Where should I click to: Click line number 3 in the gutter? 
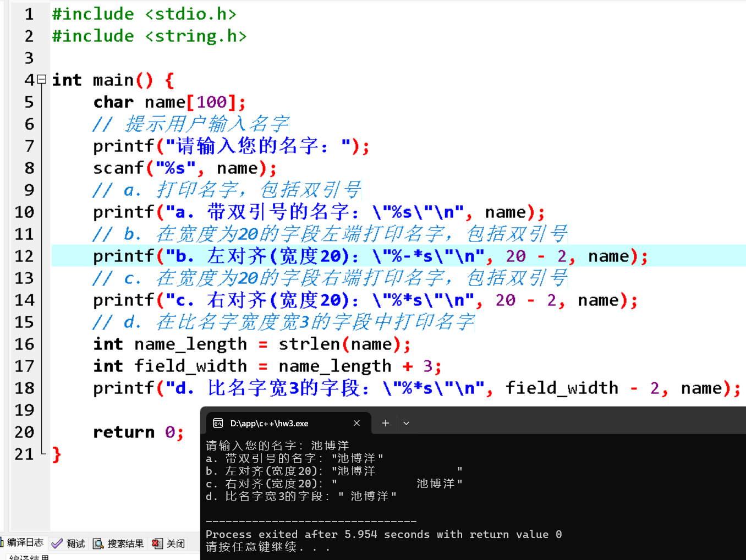29,58
